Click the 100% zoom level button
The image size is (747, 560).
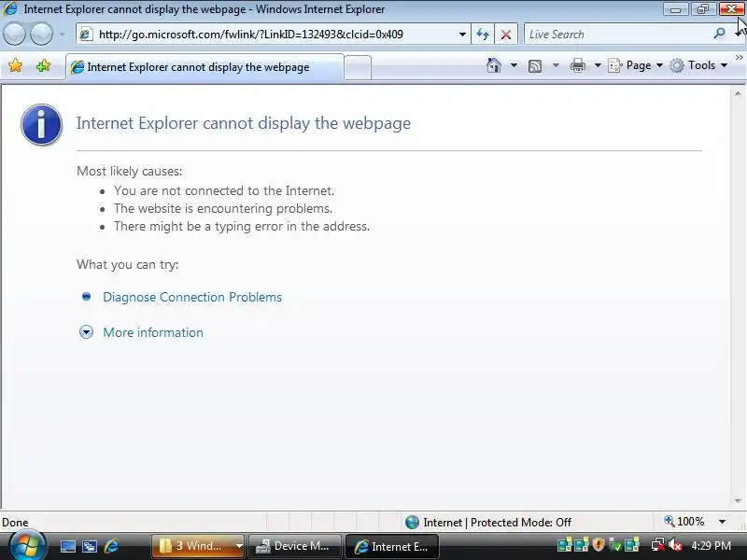coord(684,522)
